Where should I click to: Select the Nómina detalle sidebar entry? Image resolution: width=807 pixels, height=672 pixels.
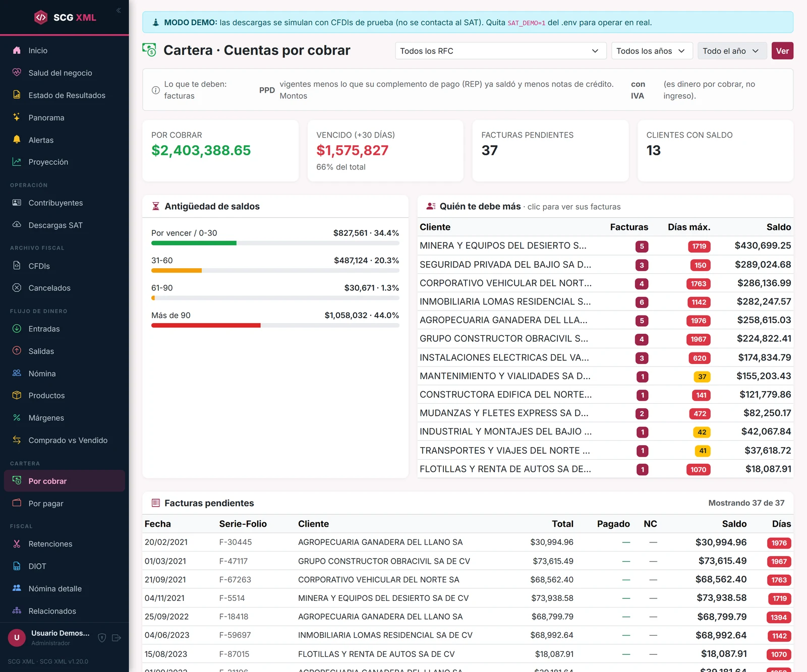(65, 588)
